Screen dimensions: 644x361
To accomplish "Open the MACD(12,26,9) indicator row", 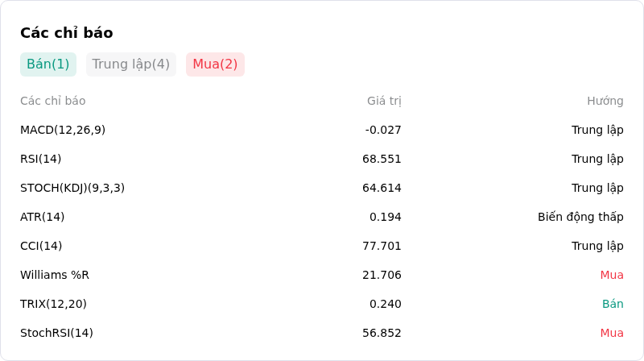I will [x=321, y=130].
